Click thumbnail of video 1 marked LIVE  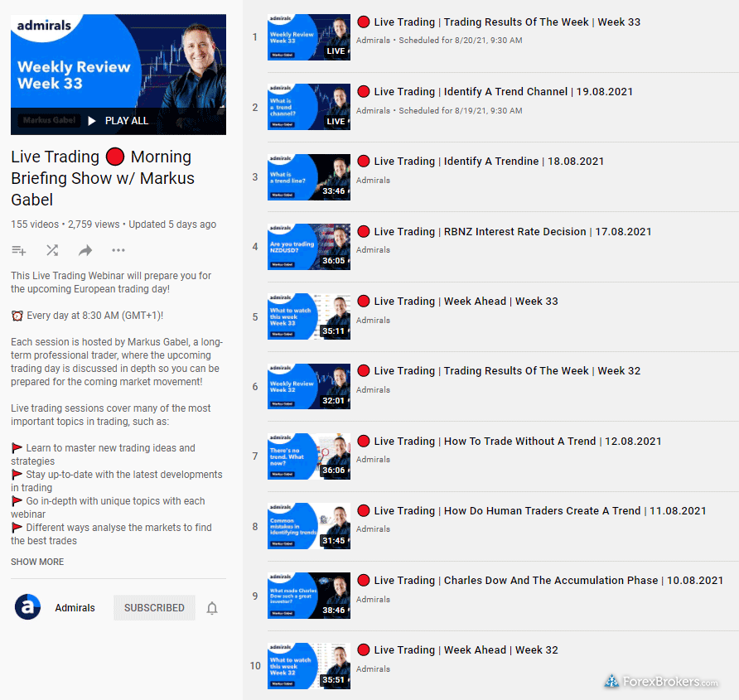point(309,37)
